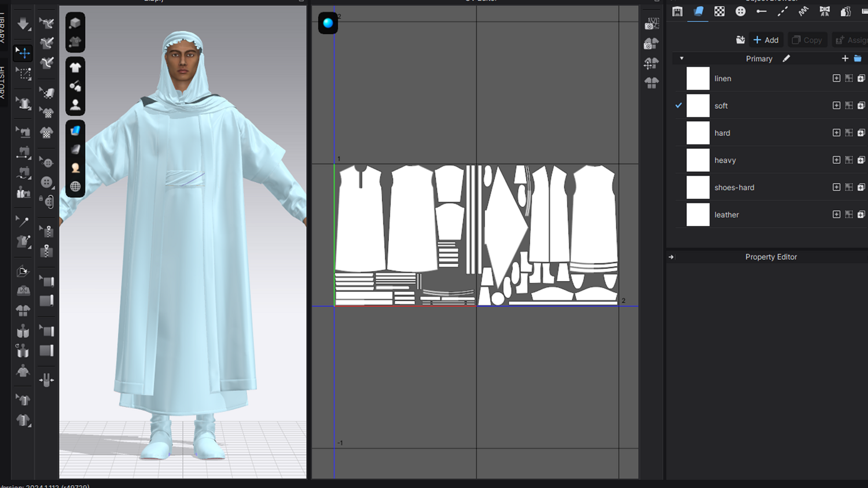Open the checkered Graphic tab in Object Browser
This screenshot has height=488, width=868.
click(719, 11)
